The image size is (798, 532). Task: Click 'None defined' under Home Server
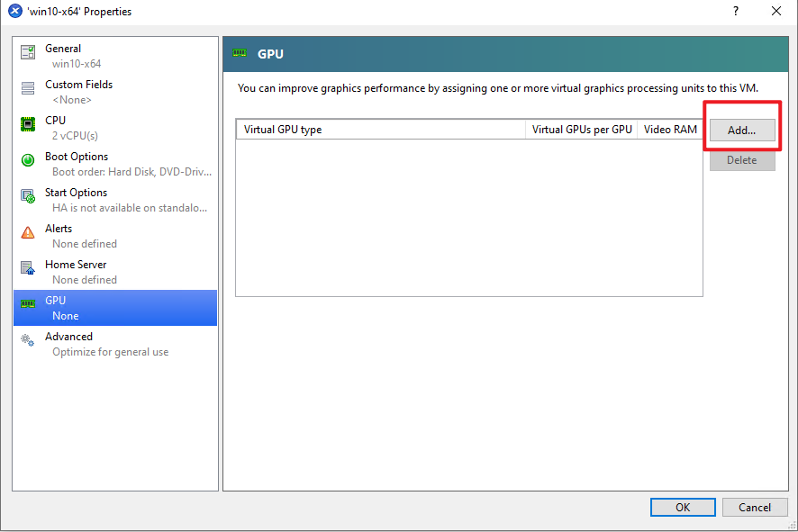tap(85, 280)
